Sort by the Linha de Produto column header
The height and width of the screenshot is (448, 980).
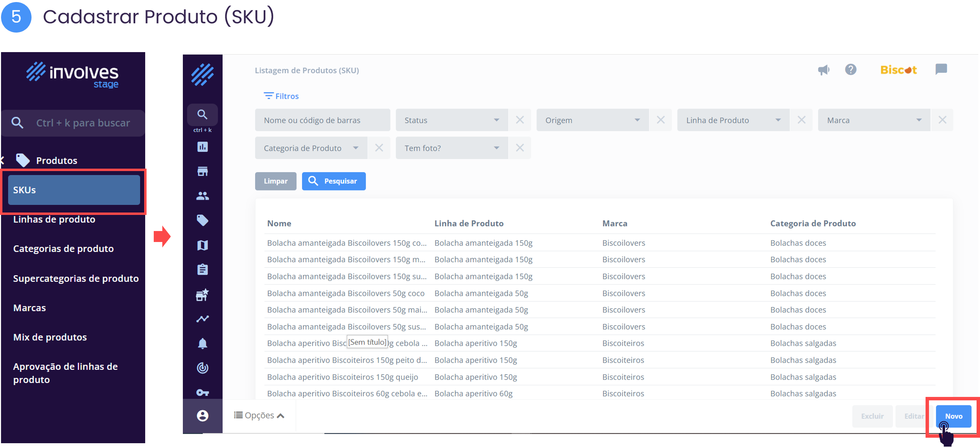[x=469, y=223]
